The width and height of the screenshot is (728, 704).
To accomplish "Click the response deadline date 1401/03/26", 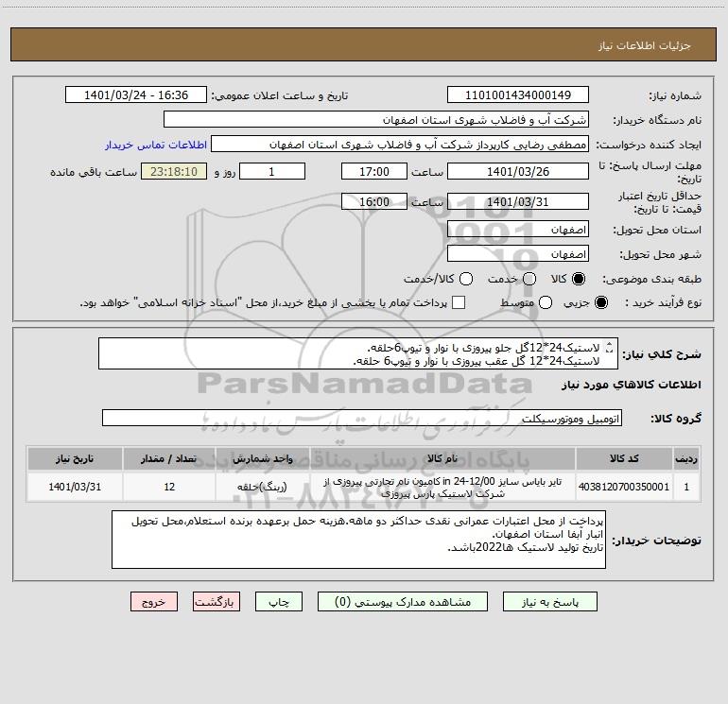I will point(518,171).
